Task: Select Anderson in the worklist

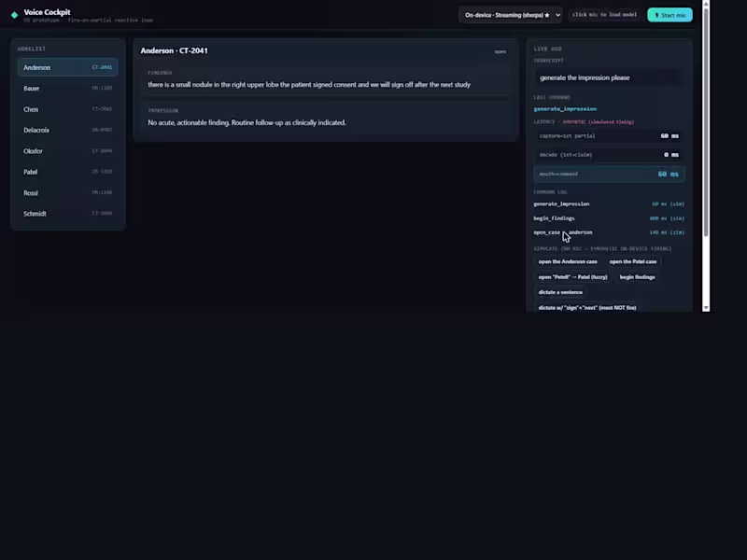Action: pyautogui.click(x=67, y=67)
